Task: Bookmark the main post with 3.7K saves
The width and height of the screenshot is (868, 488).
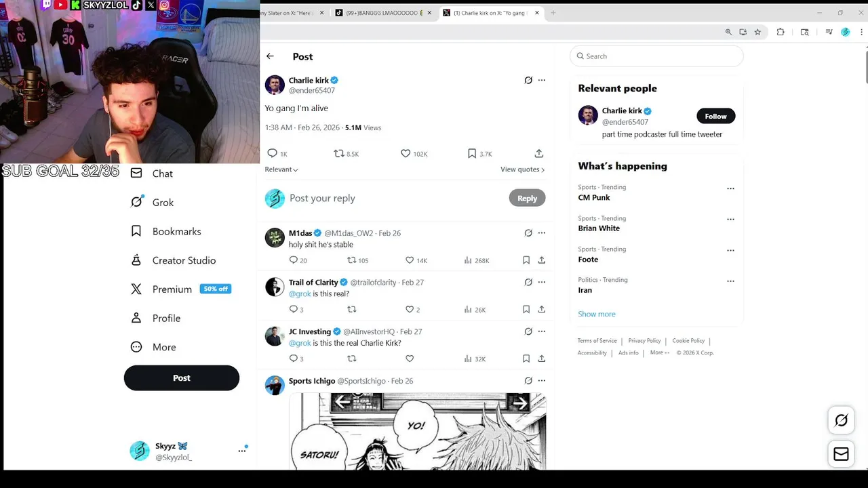Action: (472, 154)
